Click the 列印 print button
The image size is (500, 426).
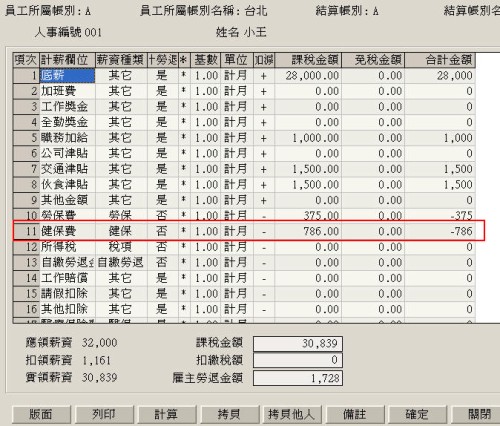click(104, 415)
